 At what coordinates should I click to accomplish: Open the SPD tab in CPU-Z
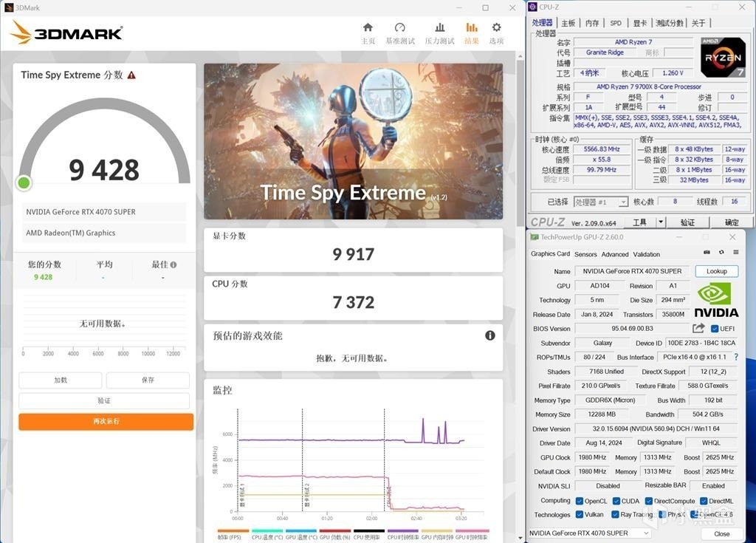616,23
